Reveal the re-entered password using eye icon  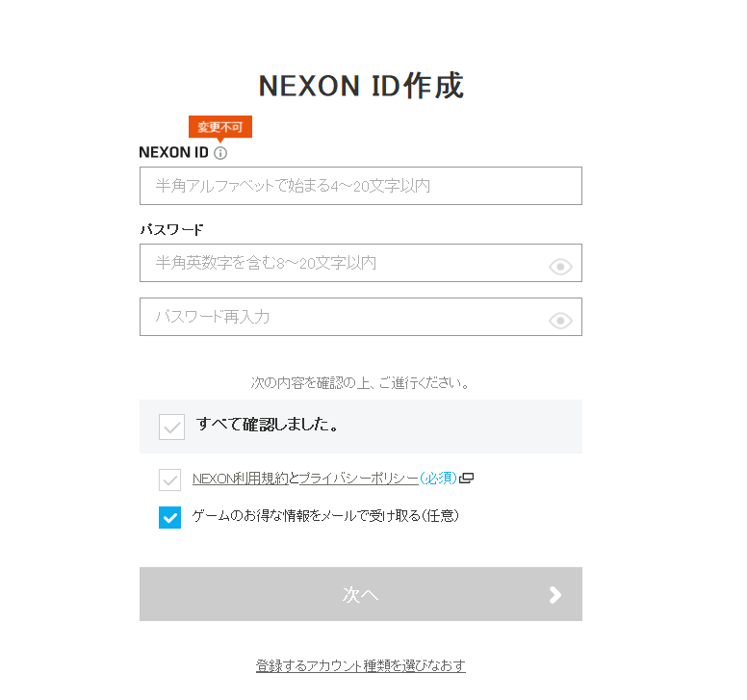(560, 321)
